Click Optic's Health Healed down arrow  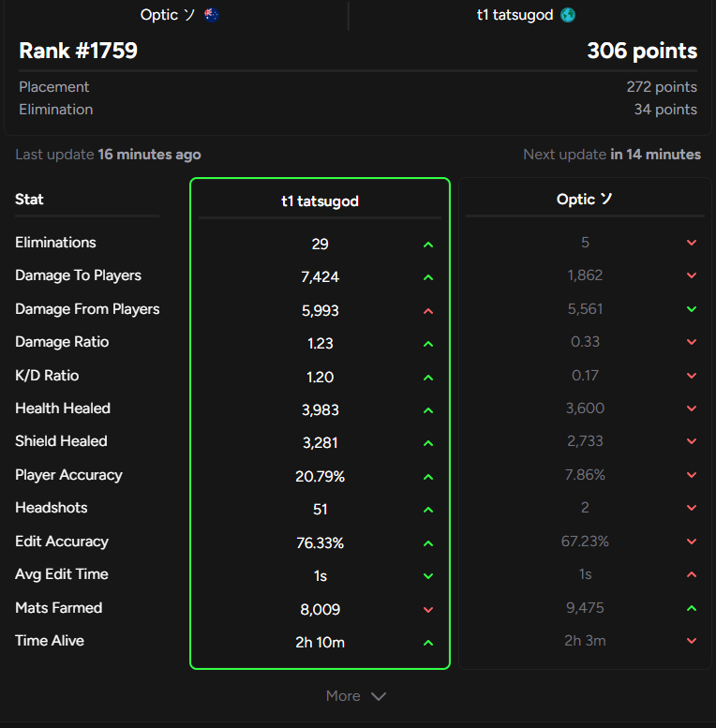point(692,409)
